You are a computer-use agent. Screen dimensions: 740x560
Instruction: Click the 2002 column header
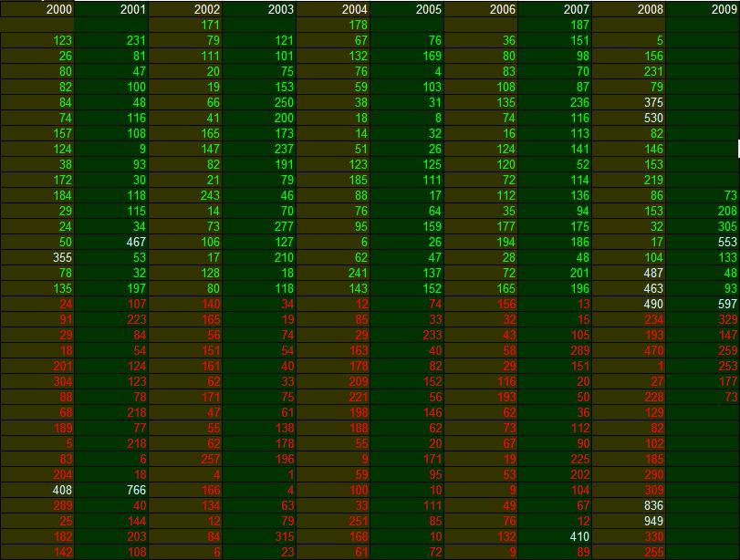click(185, 9)
